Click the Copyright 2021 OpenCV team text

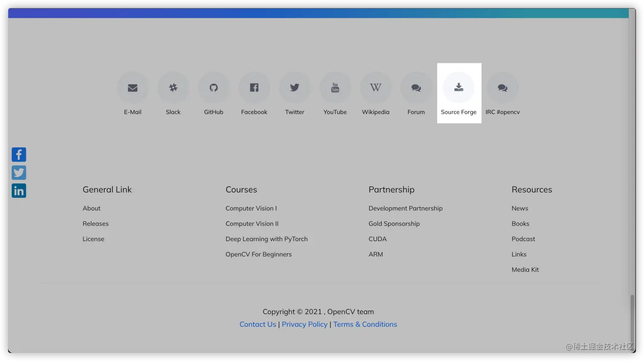(318, 312)
